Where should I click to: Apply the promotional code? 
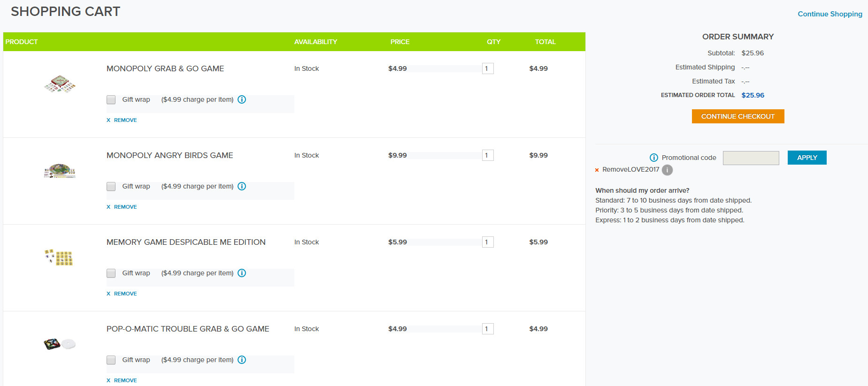coord(807,158)
